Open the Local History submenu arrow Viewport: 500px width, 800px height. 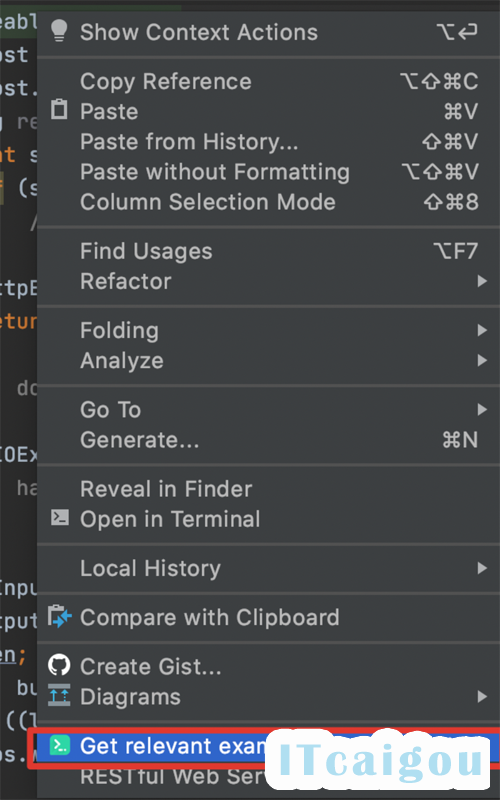click(x=482, y=568)
